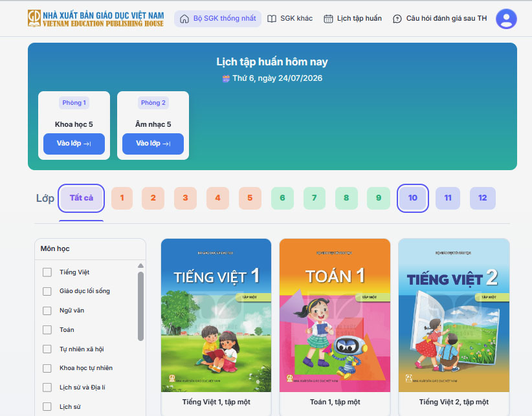532x416 pixels.
Task: Select the Tất cả grade tab
Action: pyautogui.click(x=81, y=198)
